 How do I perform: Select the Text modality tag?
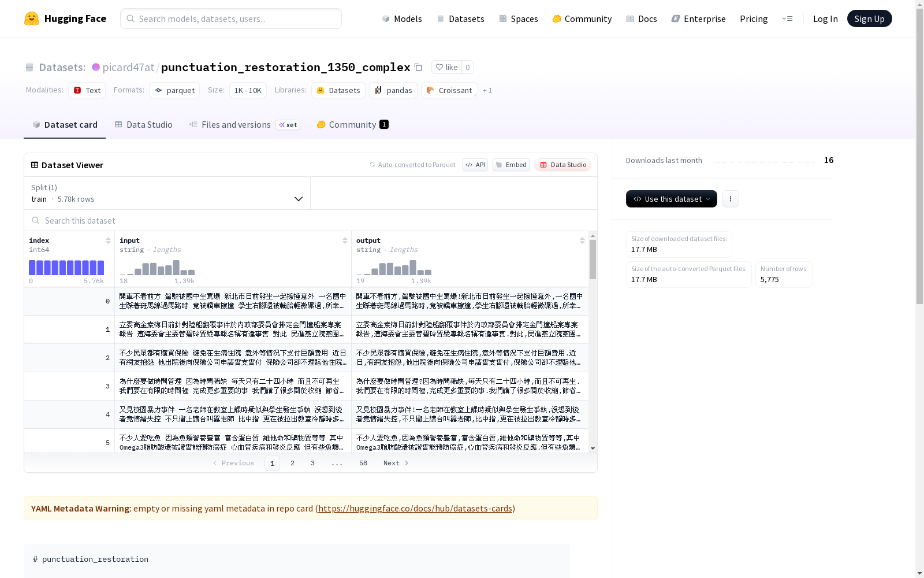(x=87, y=90)
